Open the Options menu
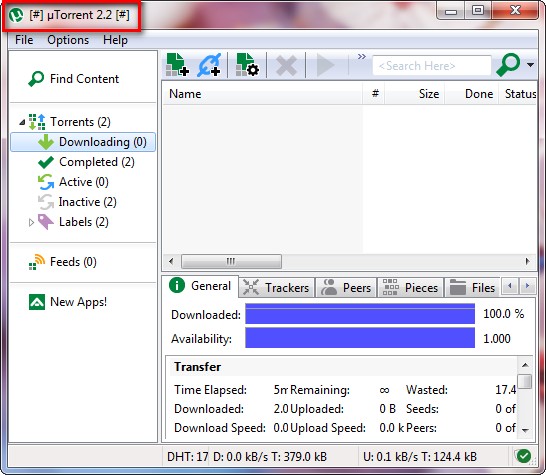The image size is (546, 475). (68, 40)
